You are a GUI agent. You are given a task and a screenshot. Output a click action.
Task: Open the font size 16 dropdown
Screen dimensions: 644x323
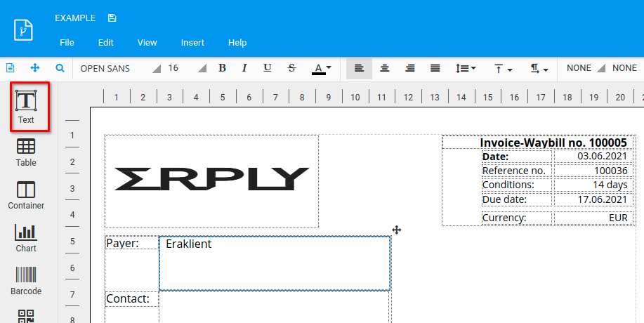(187, 69)
